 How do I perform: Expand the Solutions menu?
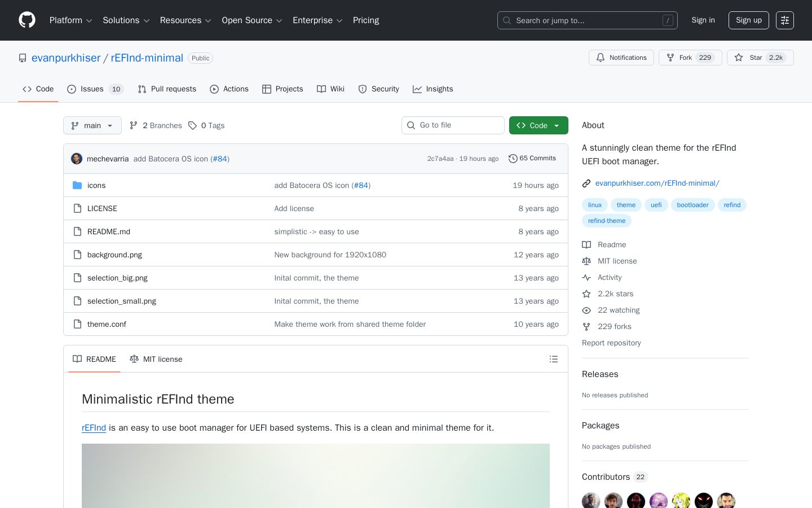tap(126, 20)
